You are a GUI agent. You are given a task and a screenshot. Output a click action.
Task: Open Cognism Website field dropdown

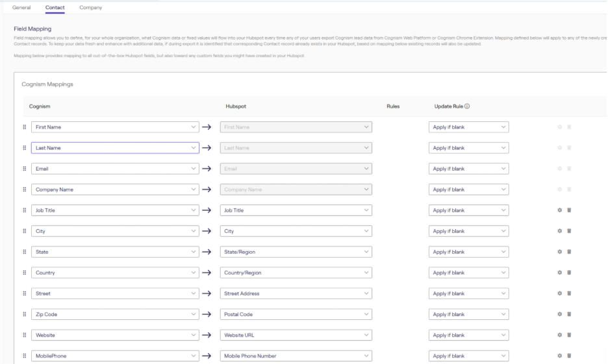[115, 335]
